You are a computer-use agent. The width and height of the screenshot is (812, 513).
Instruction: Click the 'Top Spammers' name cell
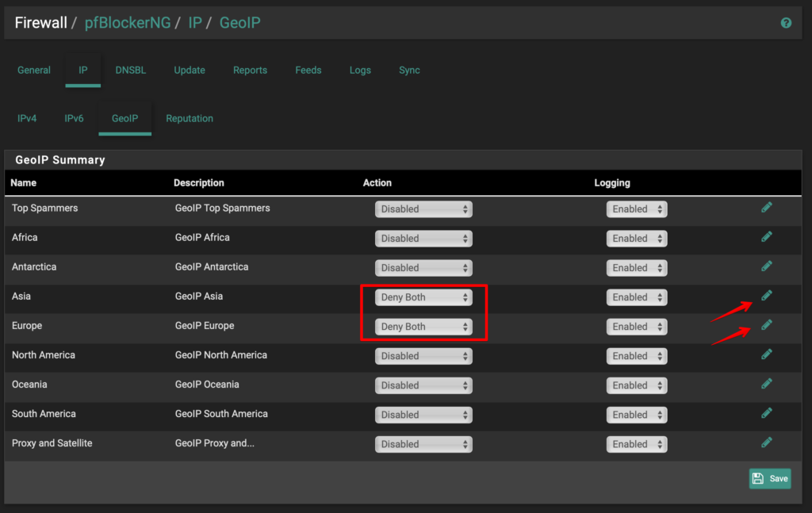(x=45, y=208)
